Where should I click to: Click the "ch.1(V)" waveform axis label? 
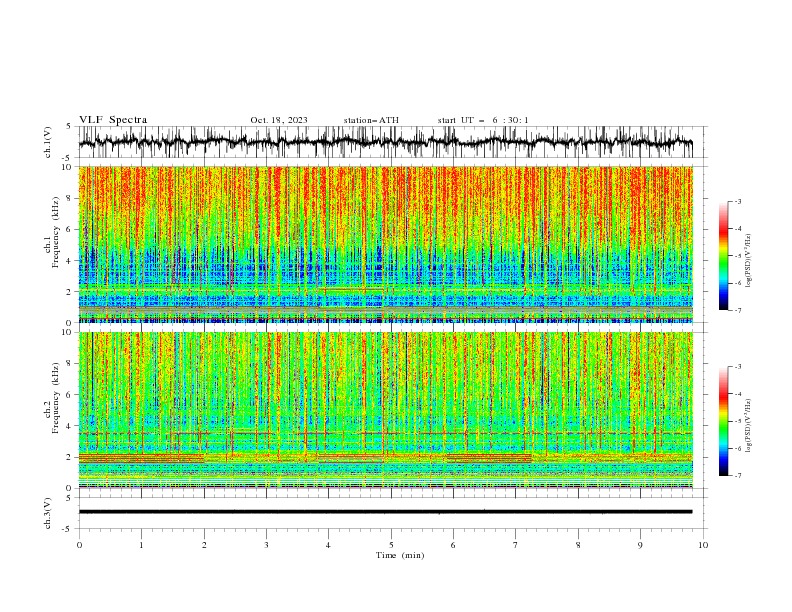click(x=48, y=142)
